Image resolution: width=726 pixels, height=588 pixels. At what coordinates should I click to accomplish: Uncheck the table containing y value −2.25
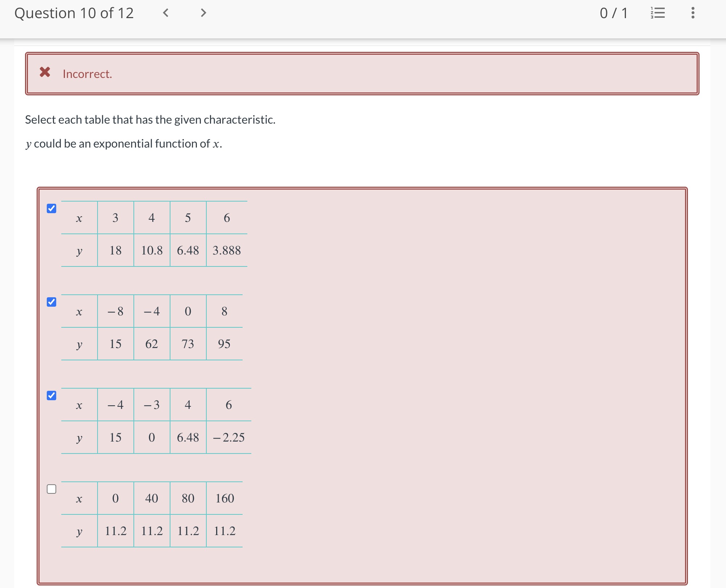click(51, 395)
